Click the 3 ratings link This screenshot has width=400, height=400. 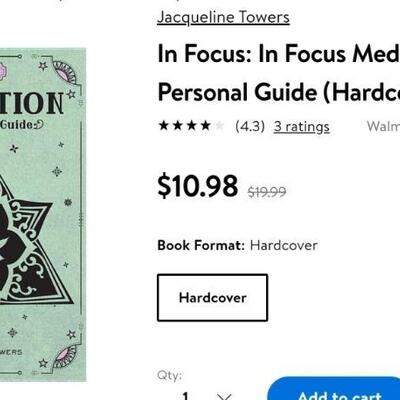pos(302,126)
